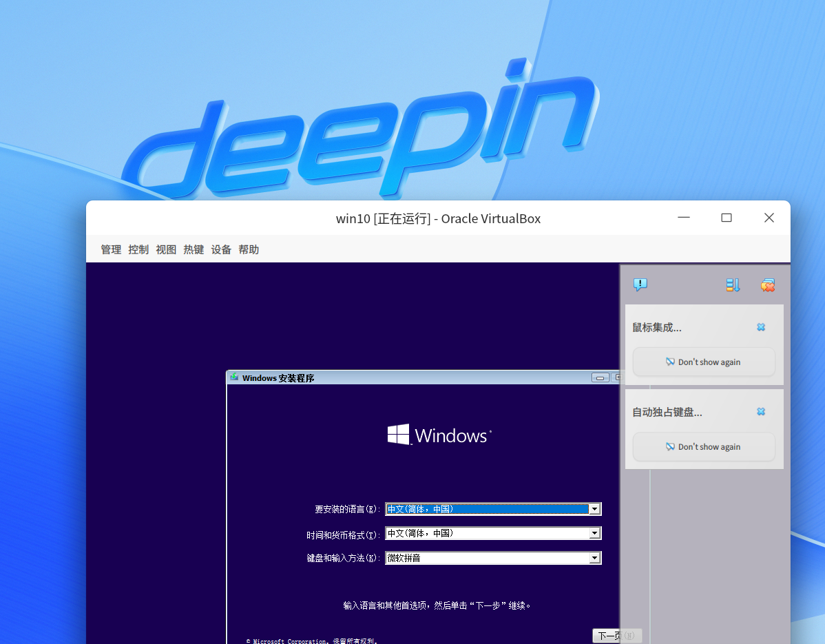This screenshot has width=825, height=644.
Task: Maximize the VirtualBox window
Action: click(x=726, y=217)
